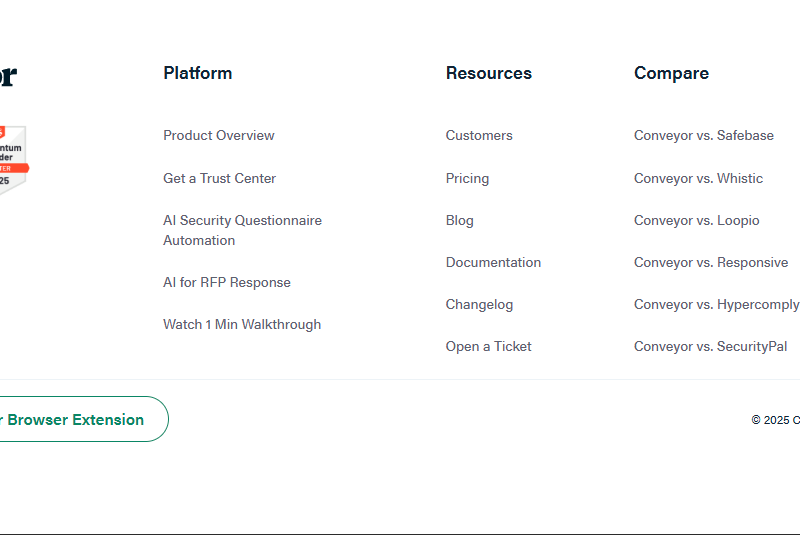
Task: Select Conveyor vs. Loopio link
Action: (696, 220)
